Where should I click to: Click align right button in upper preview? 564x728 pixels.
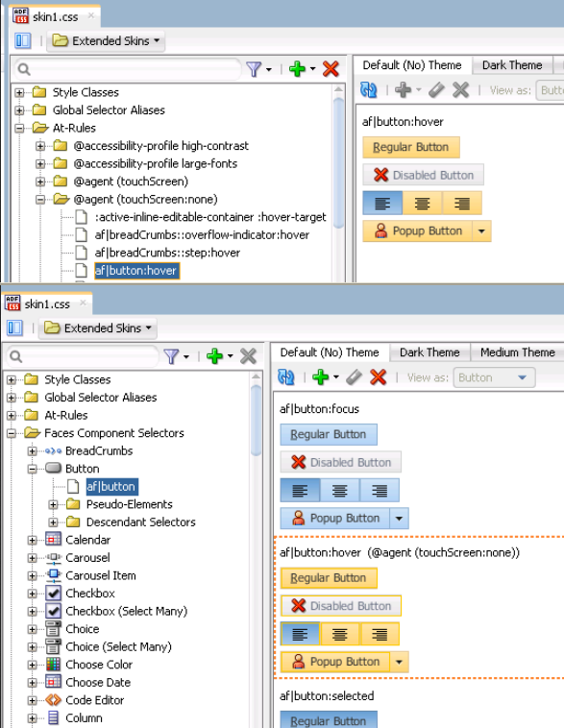[462, 203]
